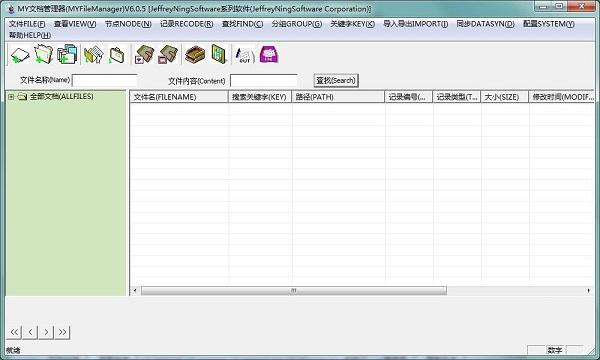Click the add-folder icon with green plus

tap(44, 54)
